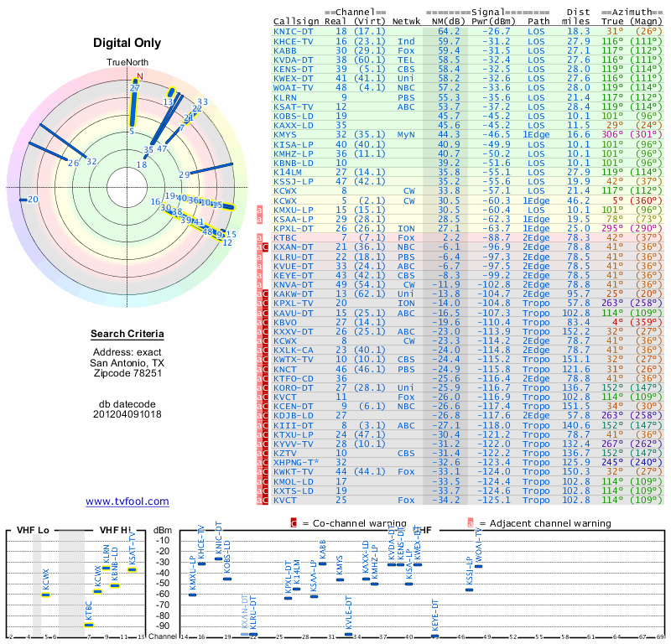Click the KCWX signal marker in VHF Lo chart
Image resolution: width=671 pixels, height=644 pixels.
click(46, 595)
